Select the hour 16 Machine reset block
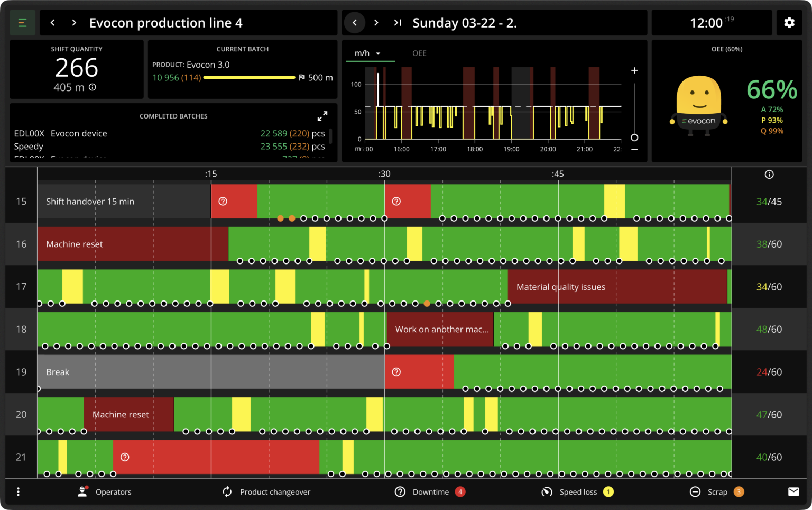812x510 pixels. (133, 244)
